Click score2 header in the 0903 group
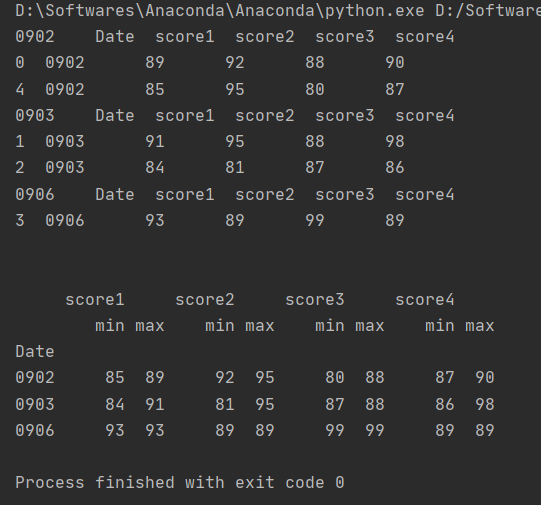The width and height of the screenshot is (541, 505). [265, 116]
